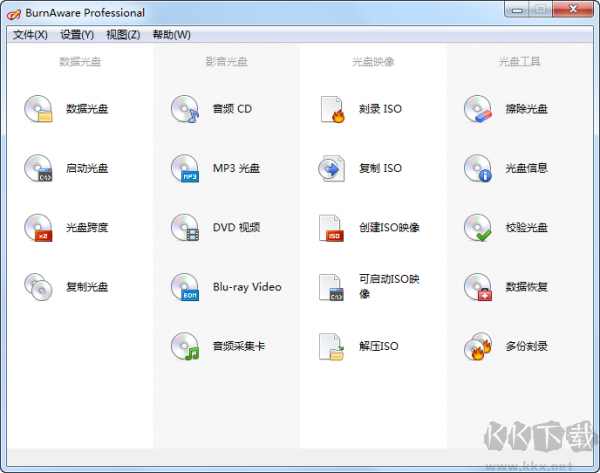Viewport: 600px width, 473px height.
Task: Select the 光盘跨度 x2 disc icon
Action: pyautogui.click(x=38, y=228)
